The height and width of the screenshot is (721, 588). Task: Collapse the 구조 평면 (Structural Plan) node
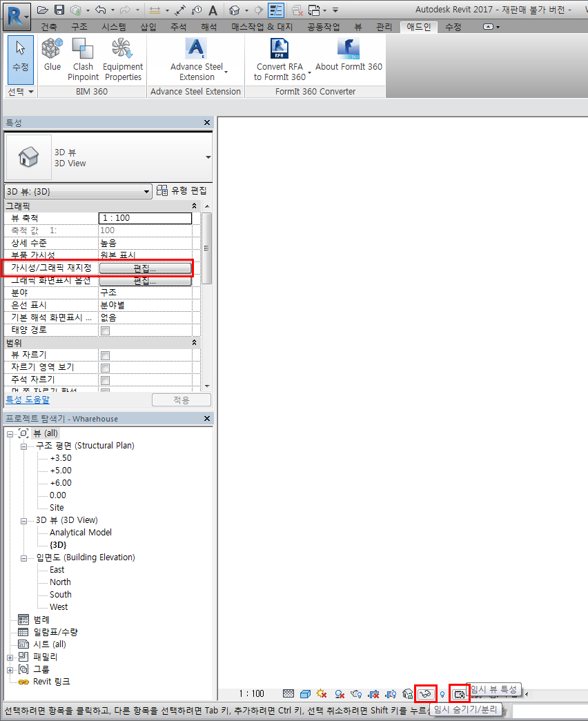23,446
